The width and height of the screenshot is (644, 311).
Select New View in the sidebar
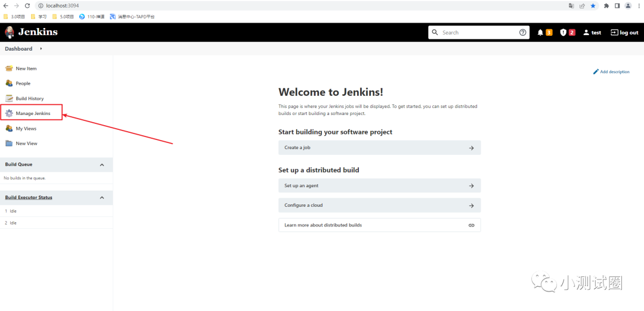pyautogui.click(x=26, y=144)
